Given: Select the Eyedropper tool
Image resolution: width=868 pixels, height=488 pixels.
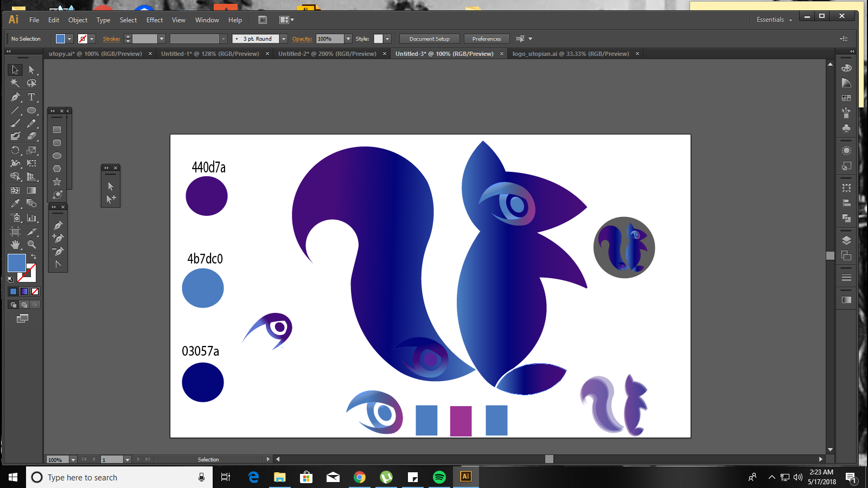Looking at the screenshot, I should 15,203.
